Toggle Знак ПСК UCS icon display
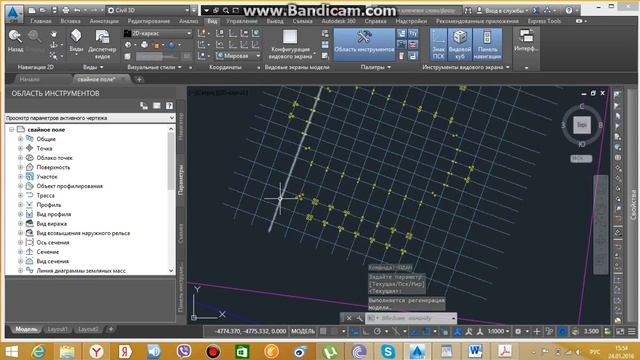Screen dimensions: 640x360 click(438, 44)
